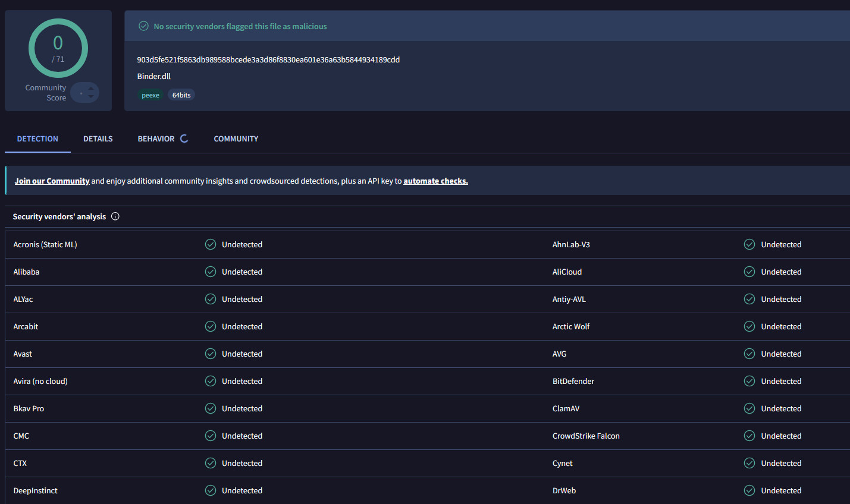
Task: Click the ALYac undetected check icon
Action: tap(211, 299)
